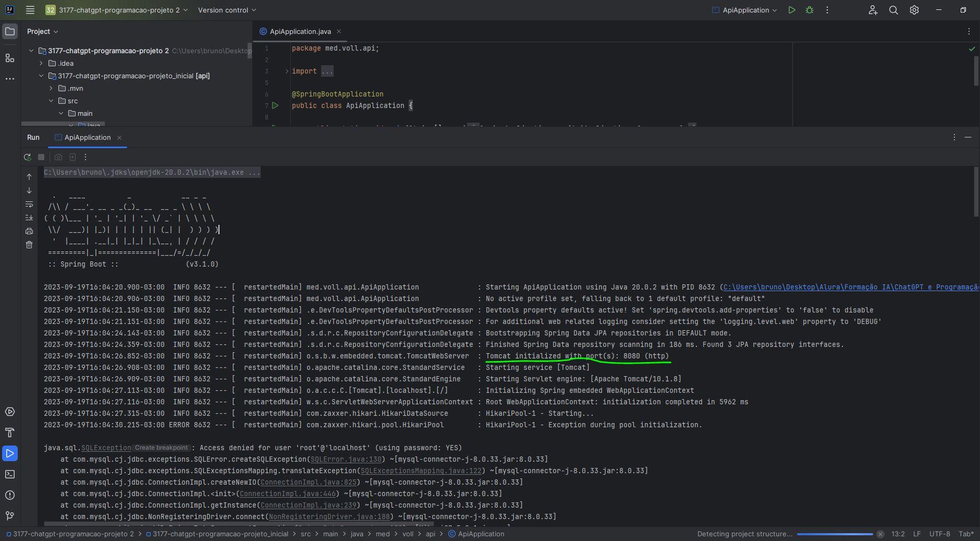Toggle the Problems tool window icon
980x541 pixels.
pyautogui.click(x=10, y=495)
